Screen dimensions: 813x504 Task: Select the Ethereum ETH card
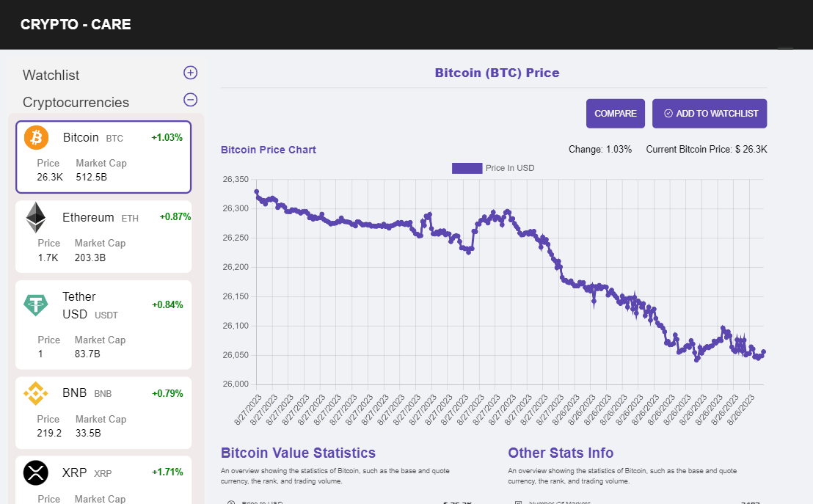(x=103, y=237)
